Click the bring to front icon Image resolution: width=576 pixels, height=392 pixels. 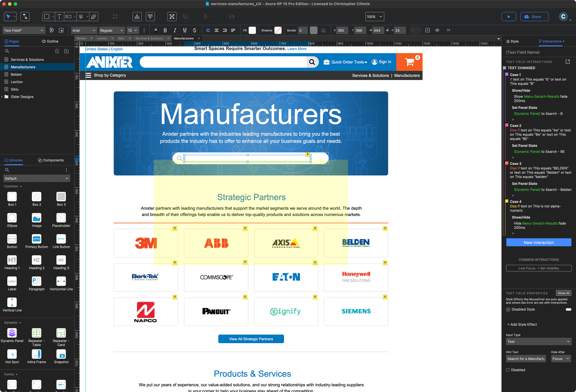137,17
